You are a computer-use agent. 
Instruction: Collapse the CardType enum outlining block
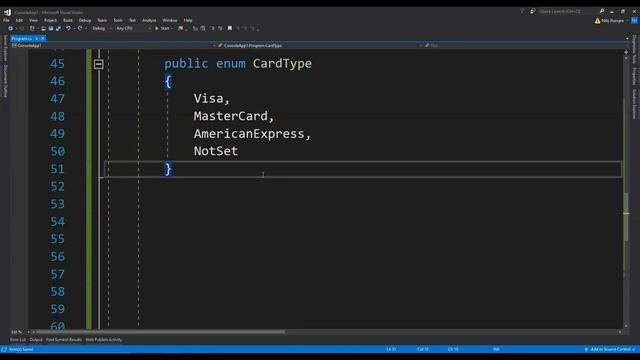point(98,64)
